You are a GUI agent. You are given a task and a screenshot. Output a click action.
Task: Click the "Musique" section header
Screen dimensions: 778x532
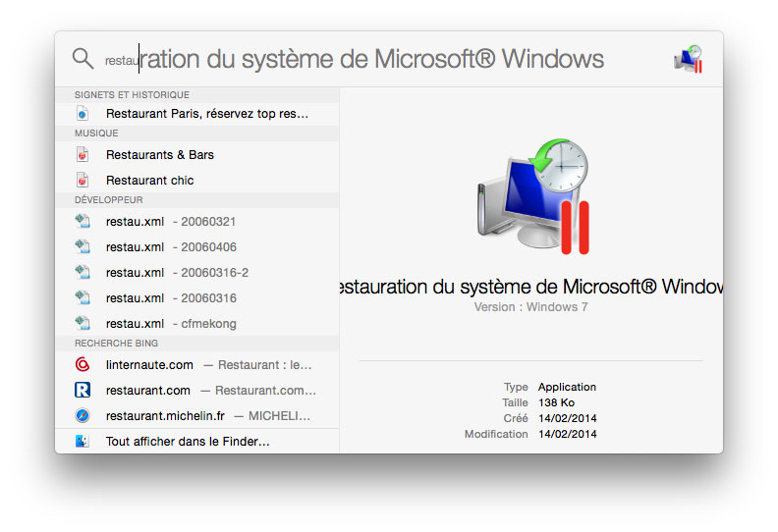click(x=96, y=133)
